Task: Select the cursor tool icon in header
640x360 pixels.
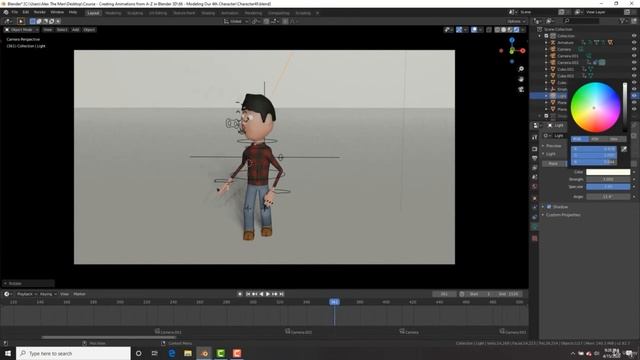Action: point(21,21)
